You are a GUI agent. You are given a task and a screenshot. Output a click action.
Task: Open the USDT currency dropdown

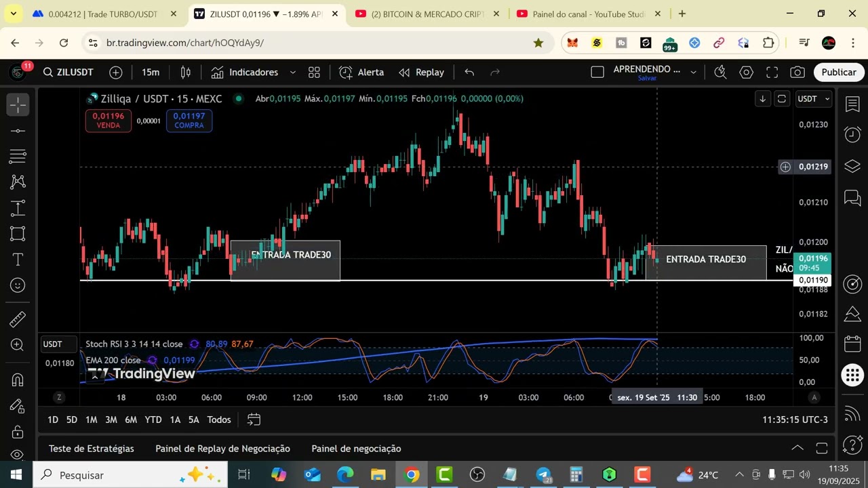coord(813,99)
